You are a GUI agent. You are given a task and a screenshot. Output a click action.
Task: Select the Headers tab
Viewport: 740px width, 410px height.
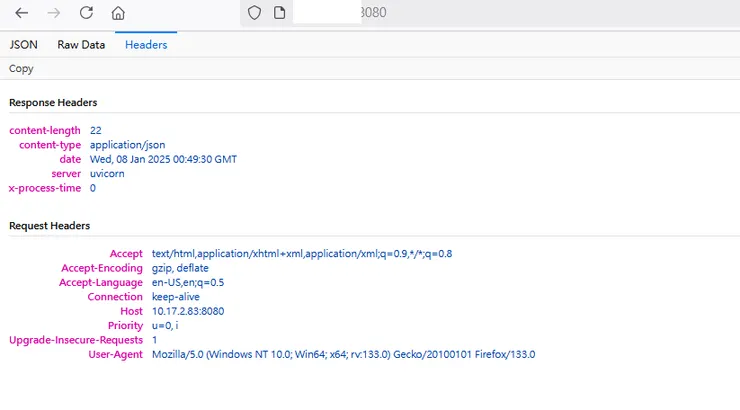(x=146, y=45)
